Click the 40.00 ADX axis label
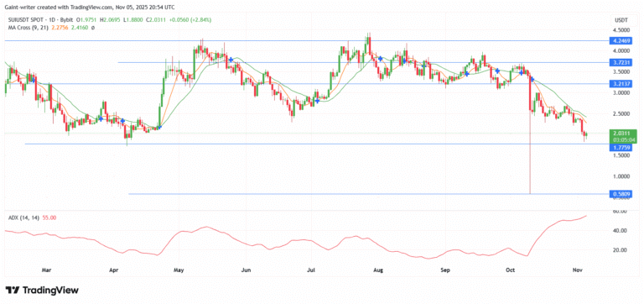 point(621,231)
